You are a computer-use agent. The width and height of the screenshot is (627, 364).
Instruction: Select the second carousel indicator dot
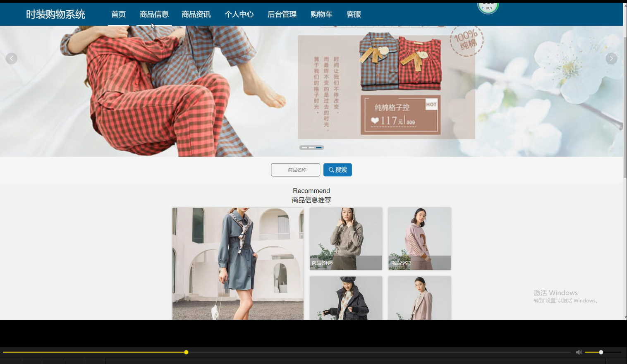[x=311, y=147]
